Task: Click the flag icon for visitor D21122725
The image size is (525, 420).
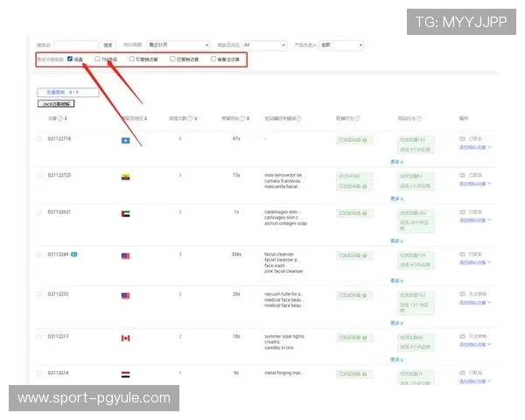Action: pyautogui.click(x=125, y=177)
